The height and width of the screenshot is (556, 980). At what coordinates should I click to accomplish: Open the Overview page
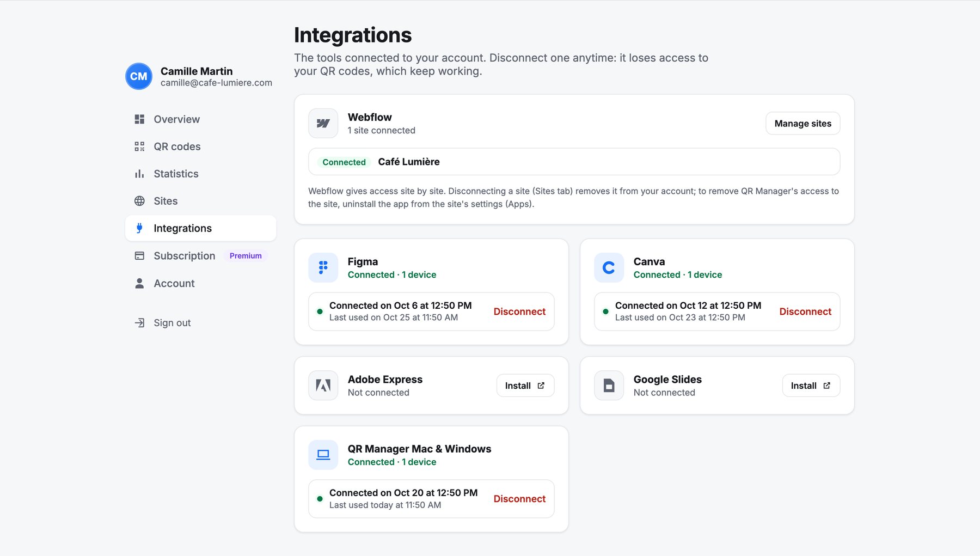(200, 119)
